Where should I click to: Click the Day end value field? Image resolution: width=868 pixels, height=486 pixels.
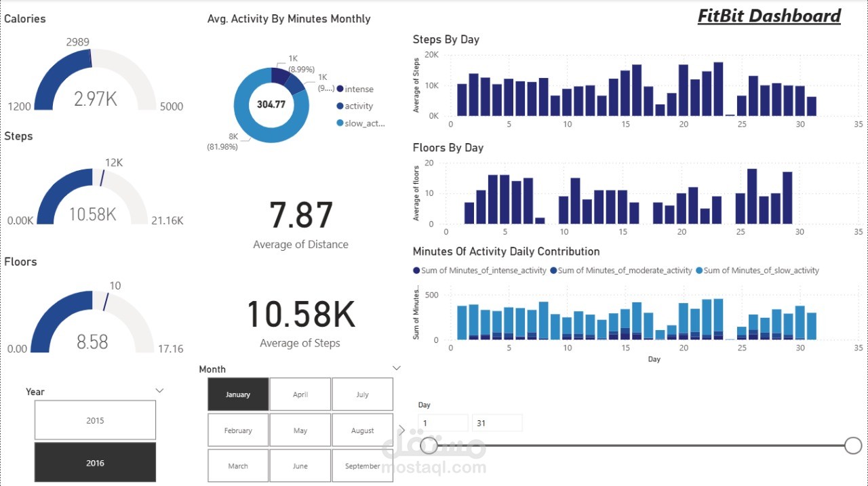497,423
